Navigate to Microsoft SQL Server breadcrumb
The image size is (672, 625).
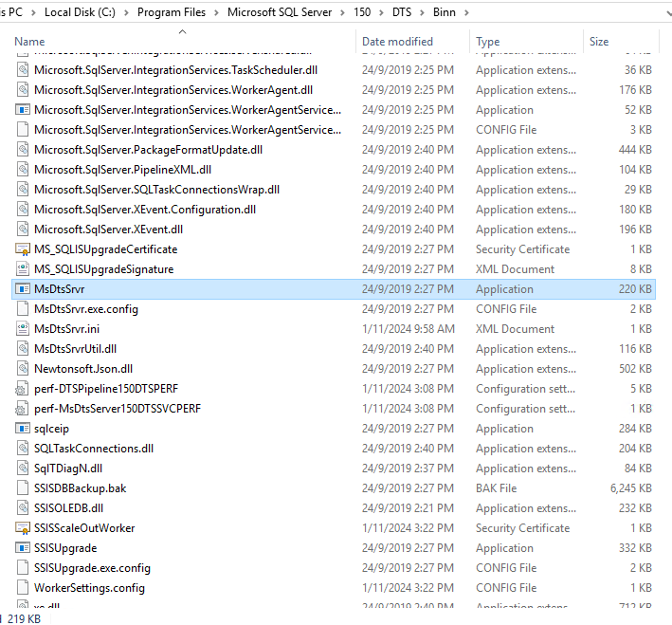point(280,12)
